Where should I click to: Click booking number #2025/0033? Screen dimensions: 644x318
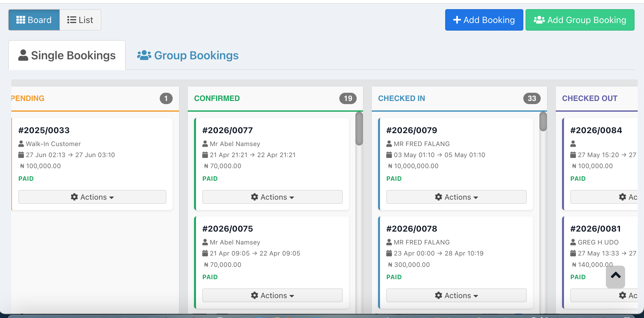point(44,130)
